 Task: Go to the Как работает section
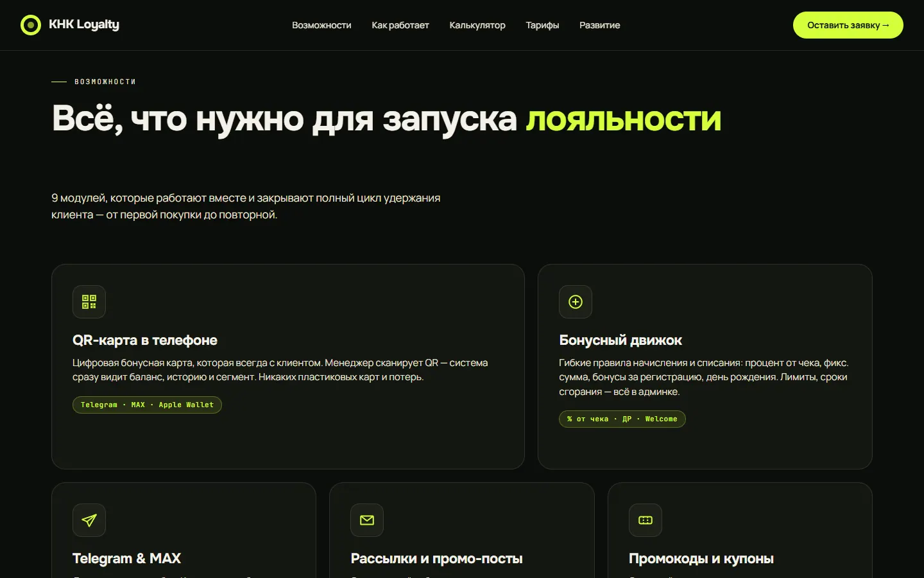[x=400, y=25]
